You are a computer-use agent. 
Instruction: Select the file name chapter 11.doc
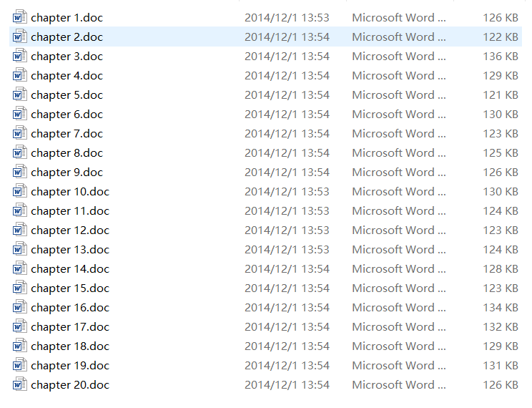(x=70, y=211)
